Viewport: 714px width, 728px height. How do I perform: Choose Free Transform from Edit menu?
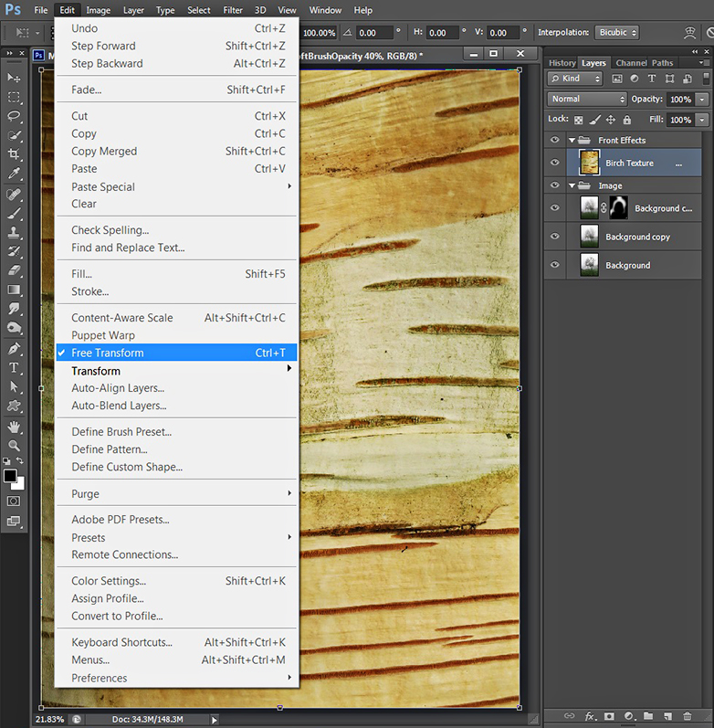(176, 353)
